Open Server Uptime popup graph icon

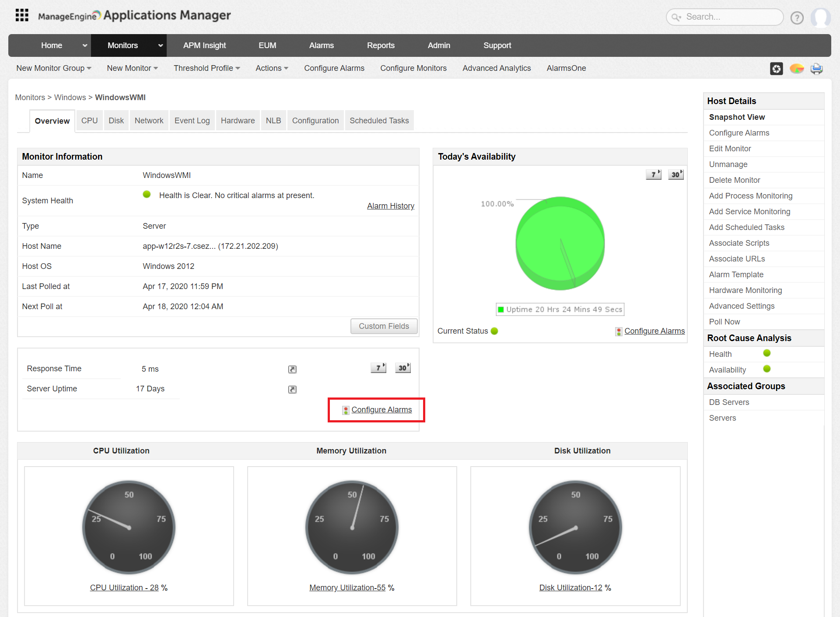pos(292,389)
